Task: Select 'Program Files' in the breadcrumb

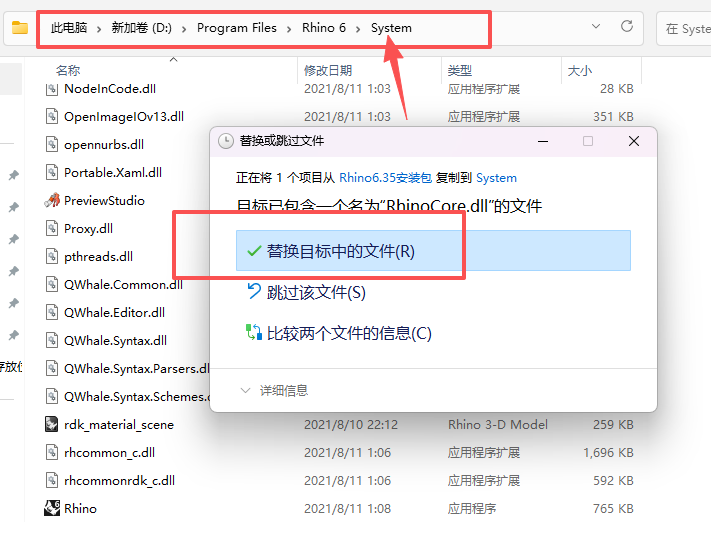Action: (x=236, y=28)
